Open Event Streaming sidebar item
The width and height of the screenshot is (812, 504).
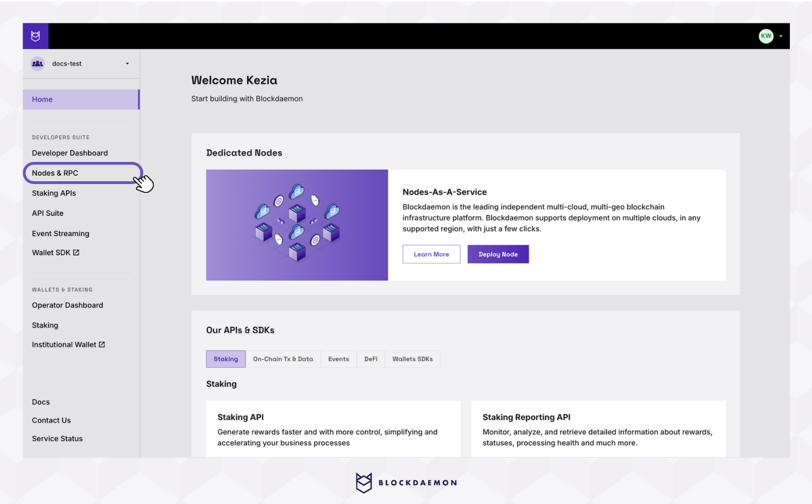click(x=60, y=234)
